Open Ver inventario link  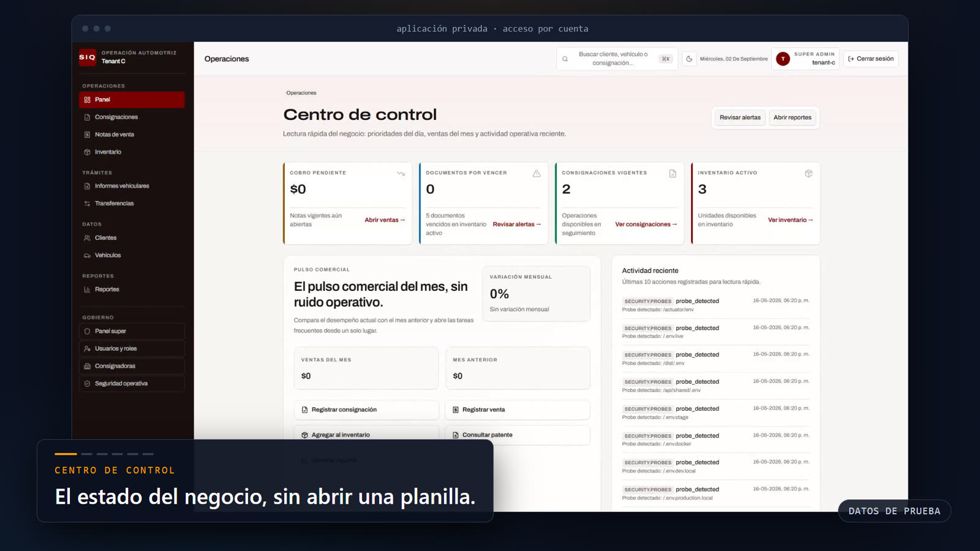pyautogui.click(x=791, y=220)
